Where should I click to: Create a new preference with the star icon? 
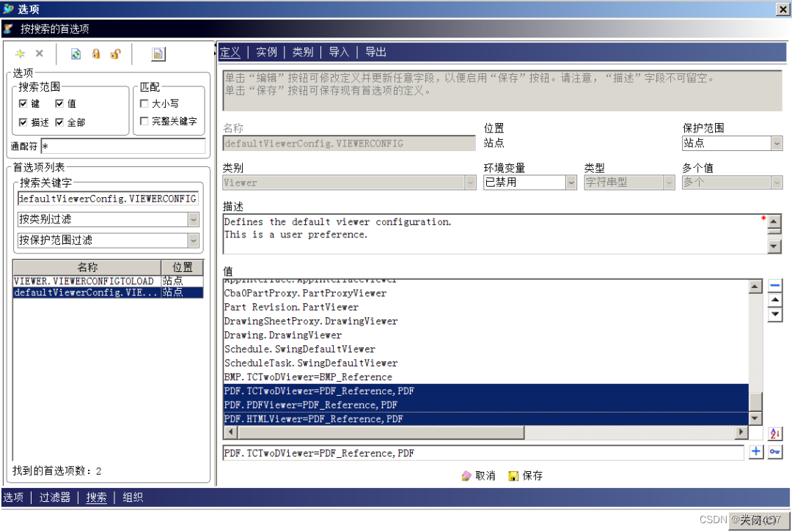(x=21, y=53)
